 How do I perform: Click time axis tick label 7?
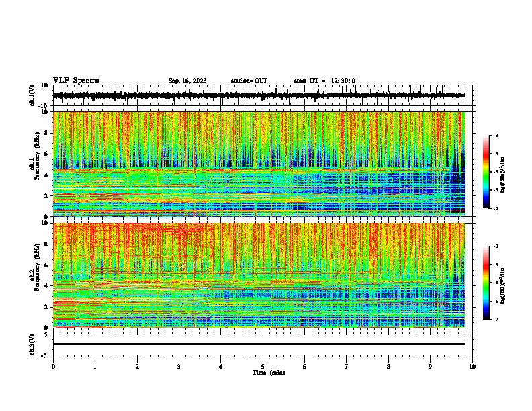pyautogui.click(x=347, y=367)
